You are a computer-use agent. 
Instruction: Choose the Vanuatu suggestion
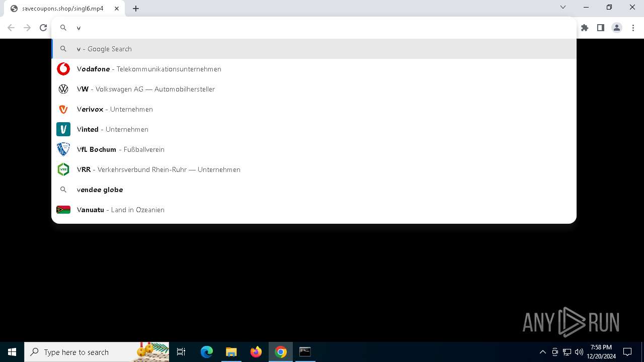(314, 210)
